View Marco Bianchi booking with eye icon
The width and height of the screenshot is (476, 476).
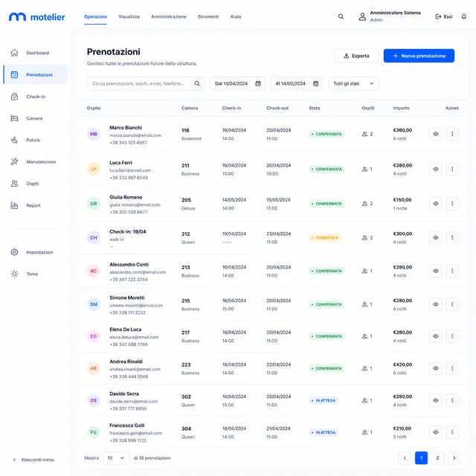435,134
